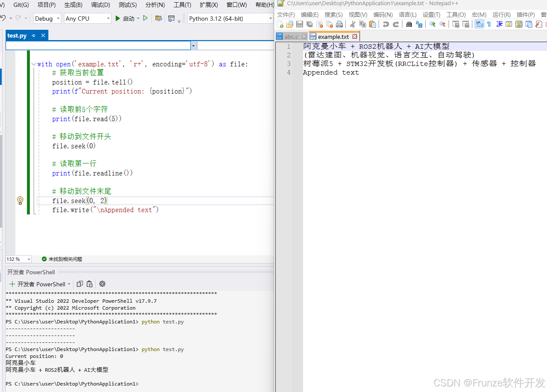Open the 分析(N) menu in Visual Studio
The width and height of the screenshot is (547, 392).
tap(155, 5)
